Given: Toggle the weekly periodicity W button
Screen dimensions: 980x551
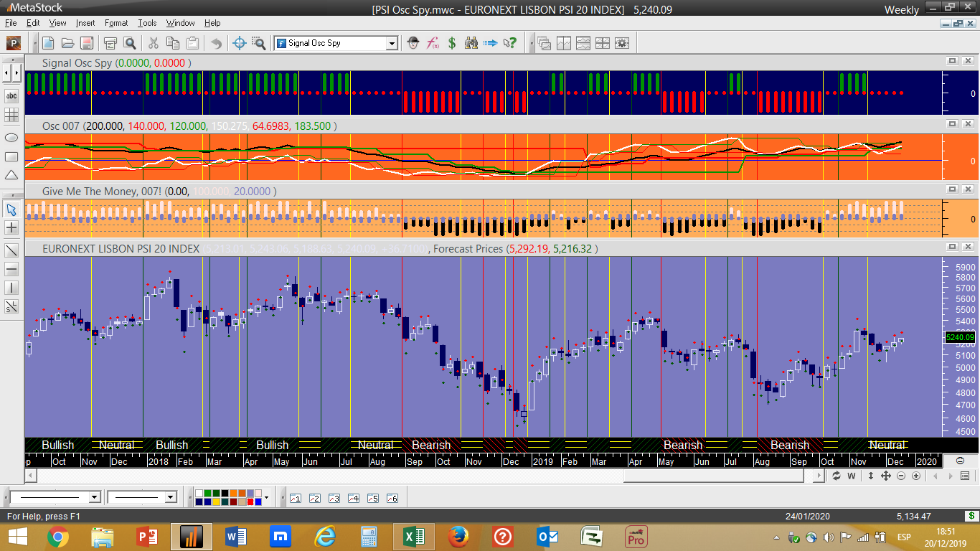Looking at the screenshot, I should tap(852, 476).
